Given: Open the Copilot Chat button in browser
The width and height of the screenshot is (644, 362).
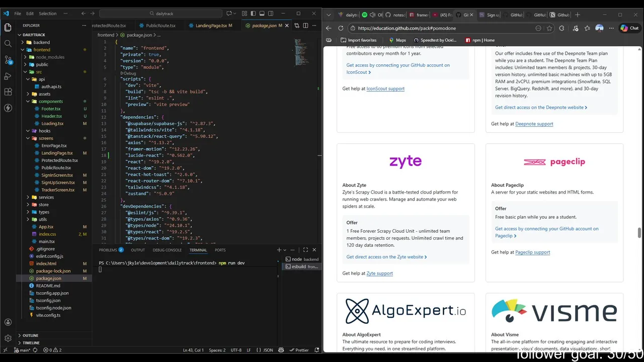Looking at the screenshot, I should pyautogui.click(x=630, y=28).
